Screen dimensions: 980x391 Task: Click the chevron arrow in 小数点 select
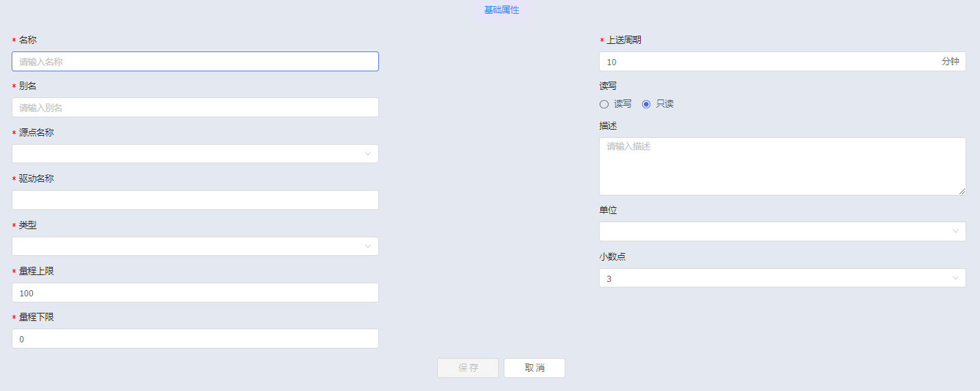click(955, 278)
